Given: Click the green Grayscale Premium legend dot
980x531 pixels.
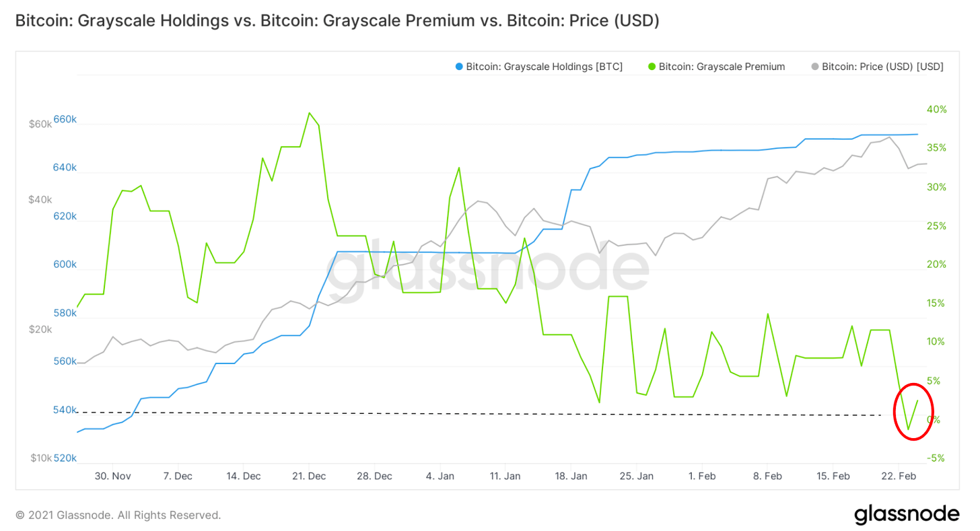Looking at the screenshot, I should point(651,67).
